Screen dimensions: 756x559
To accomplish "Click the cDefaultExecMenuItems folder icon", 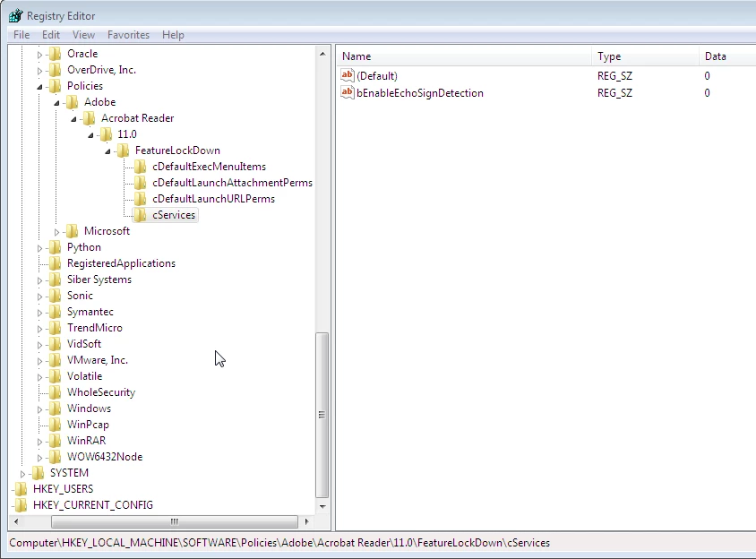I will (141, 167).
